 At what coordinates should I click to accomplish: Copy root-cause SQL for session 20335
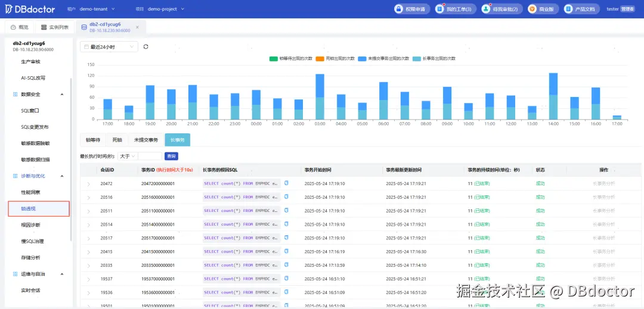tap(286, 265)
